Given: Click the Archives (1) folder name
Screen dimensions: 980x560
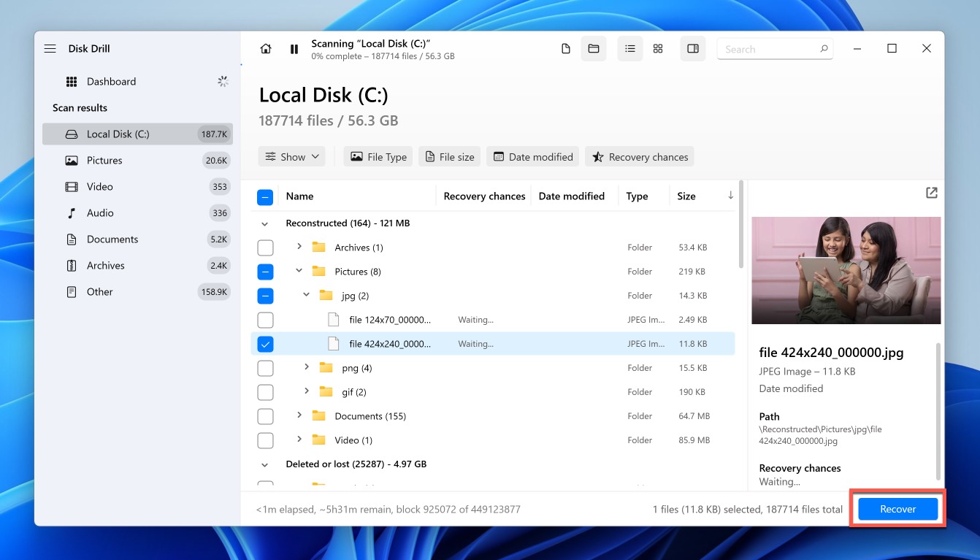Looking at the screenshot, I should coord(360,248).
